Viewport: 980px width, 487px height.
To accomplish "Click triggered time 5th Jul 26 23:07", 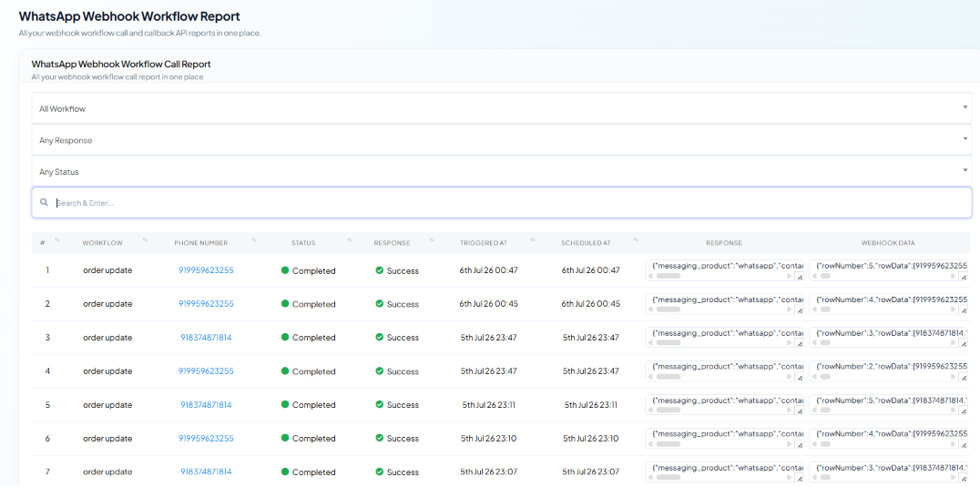I will (x=489, y=472).
